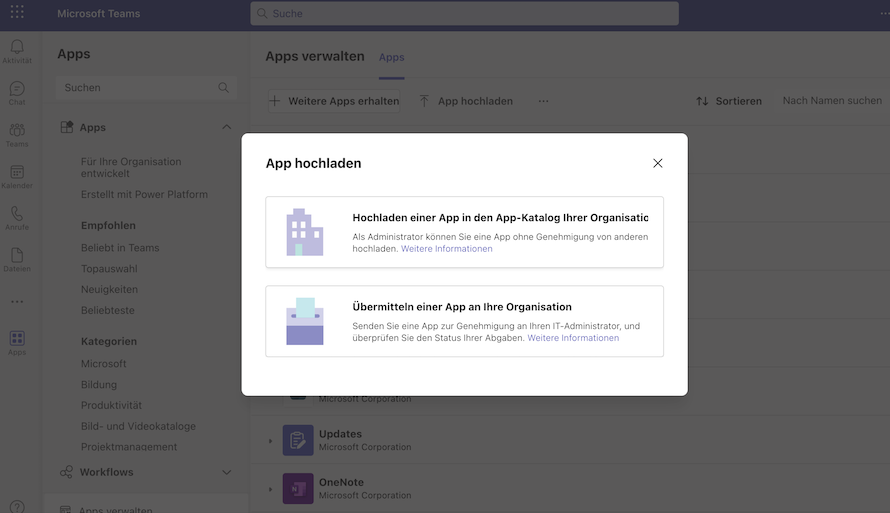
Task: Focus the Nach Namen suchen field
Action: [x=832, y=100]
